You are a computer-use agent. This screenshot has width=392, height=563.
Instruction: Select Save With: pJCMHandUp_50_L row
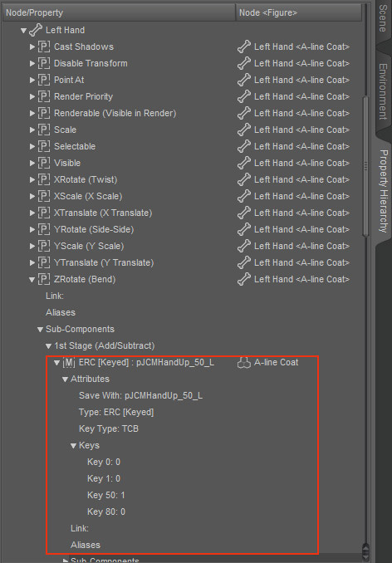(x=140, y=396)
